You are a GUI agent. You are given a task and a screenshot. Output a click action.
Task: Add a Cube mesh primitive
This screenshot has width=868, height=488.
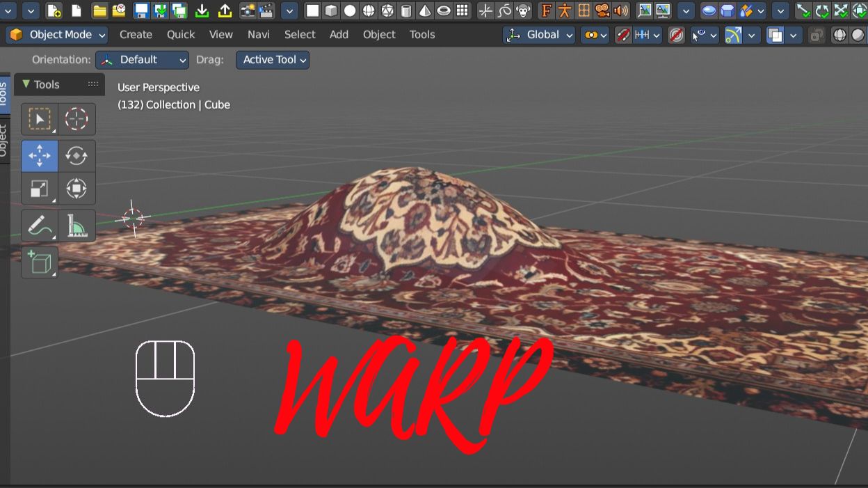[331, 10]
